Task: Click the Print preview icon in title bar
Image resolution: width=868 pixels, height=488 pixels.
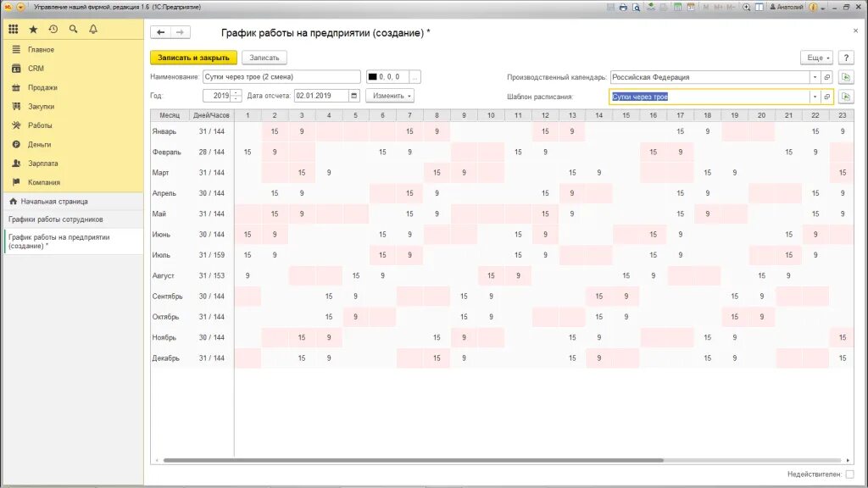Action: coord(636,7)
